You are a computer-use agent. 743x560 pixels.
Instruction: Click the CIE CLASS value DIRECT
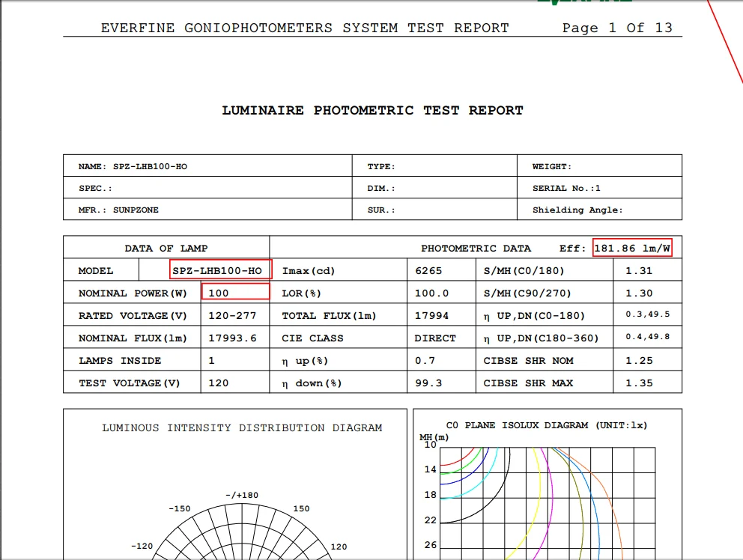[x=434, y=338]
